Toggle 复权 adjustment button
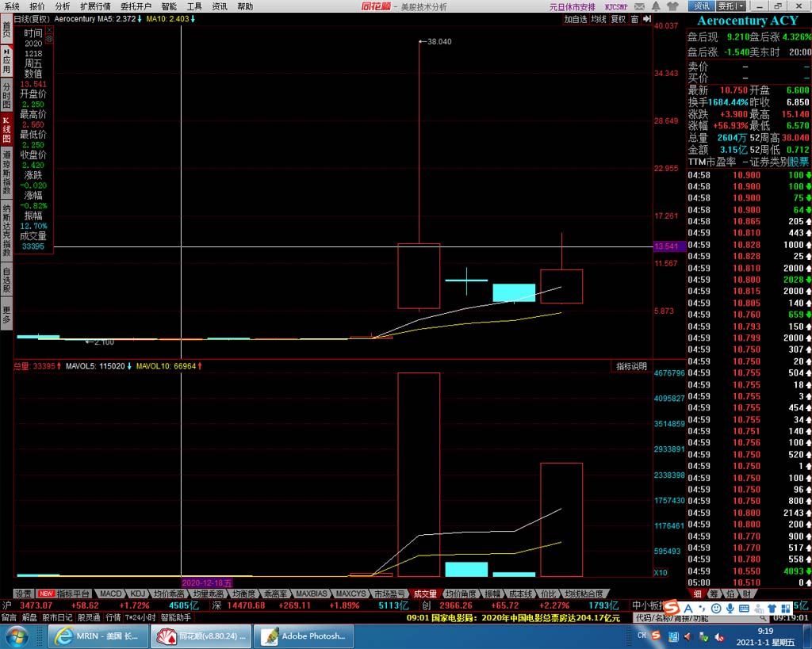 pos(619,19)
